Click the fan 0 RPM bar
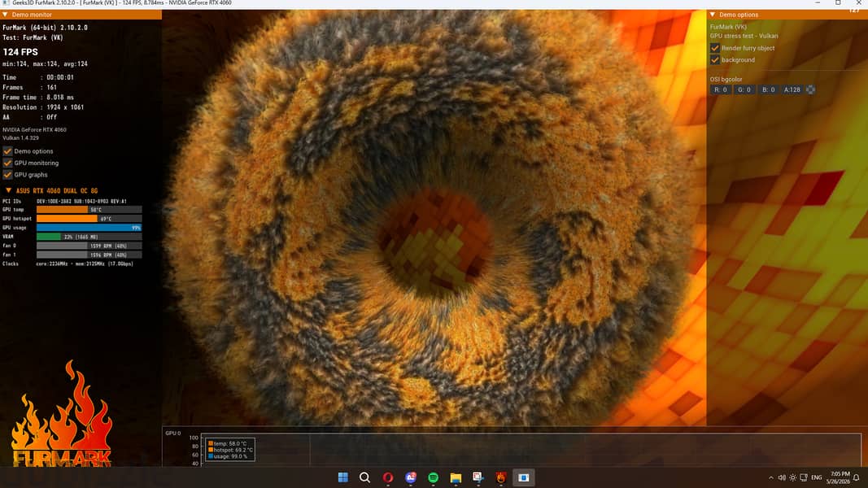The height and width of the screenshot is (488, 868). pos(89,246)
